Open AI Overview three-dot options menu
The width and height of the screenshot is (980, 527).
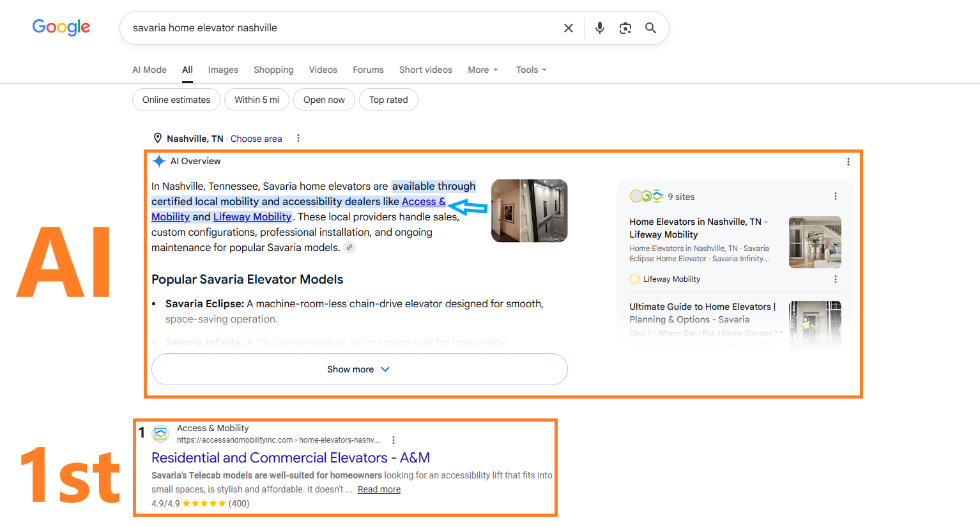pos(848,162)
